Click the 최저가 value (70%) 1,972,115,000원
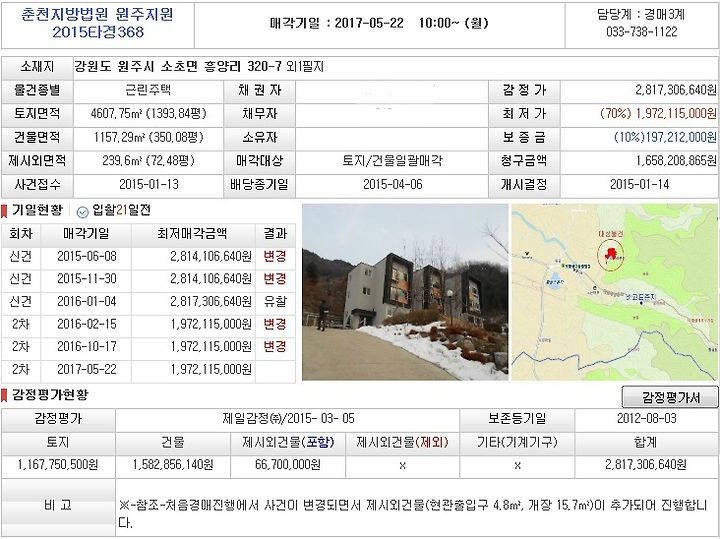This screenshot has height=539, width=720. 658,113
